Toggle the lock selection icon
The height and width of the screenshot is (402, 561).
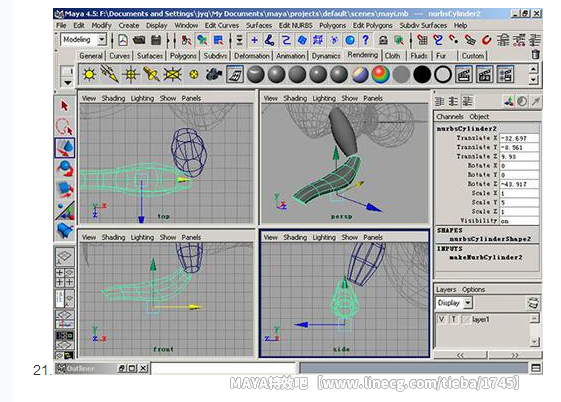point(383,40)
